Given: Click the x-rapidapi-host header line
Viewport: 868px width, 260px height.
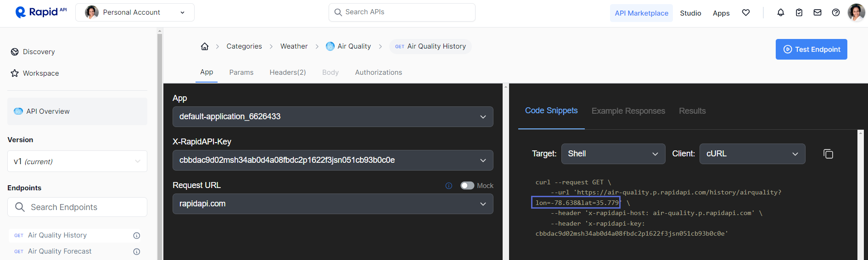Looking at the screenshot, I should [656, 213].
